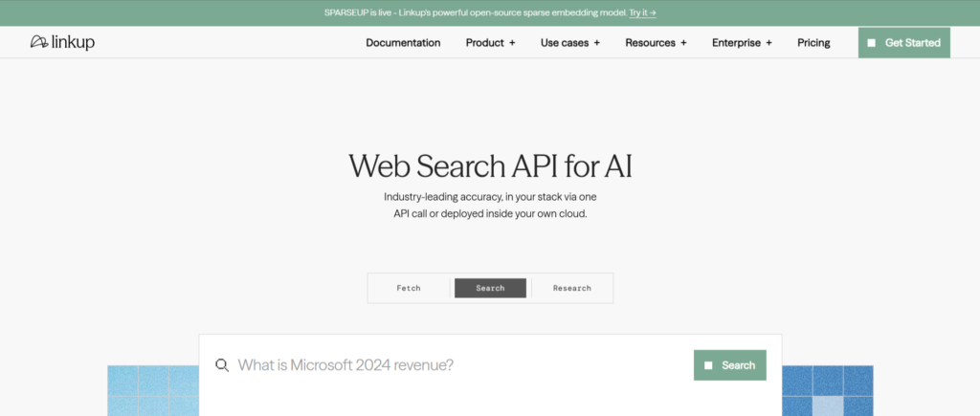Click the white square icon in Get Started
Image resolution: width=980 pixels, height=416 pixels.
pos(871,43)
